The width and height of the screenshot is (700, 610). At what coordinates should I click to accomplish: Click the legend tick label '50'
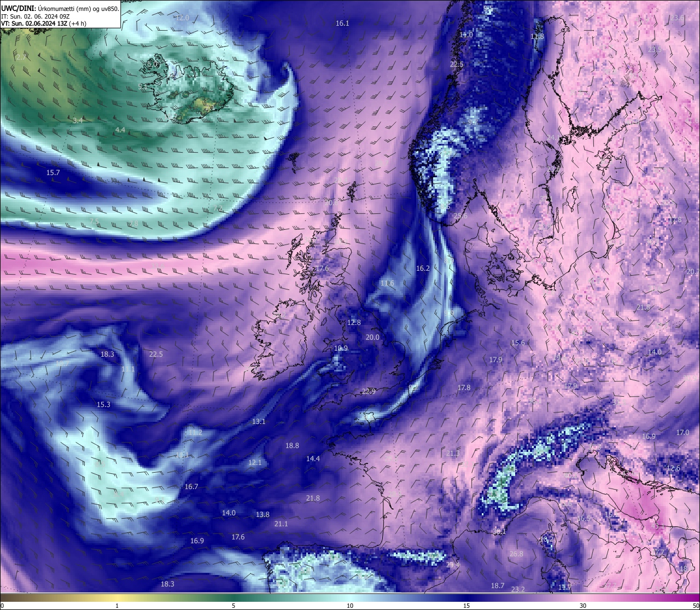(696, 606)
